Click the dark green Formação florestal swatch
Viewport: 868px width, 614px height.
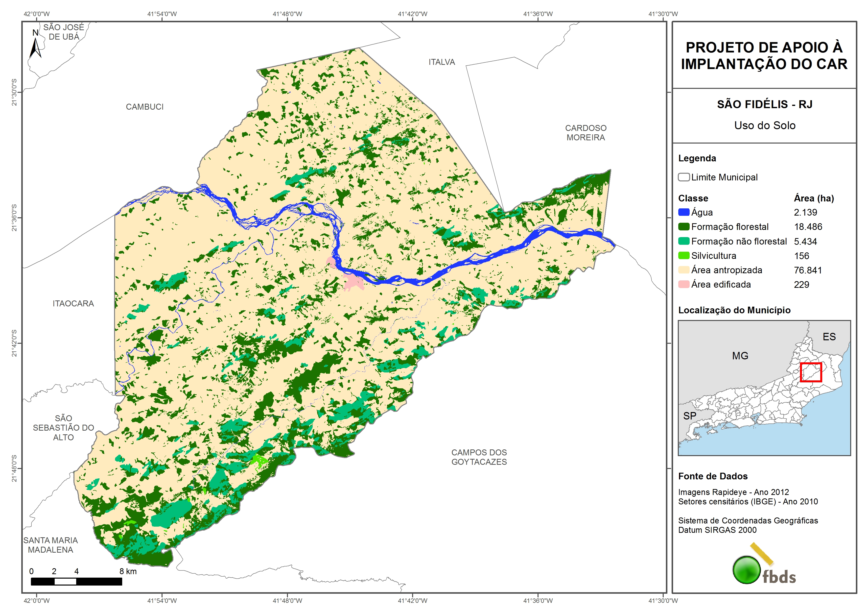coord(683,227)
